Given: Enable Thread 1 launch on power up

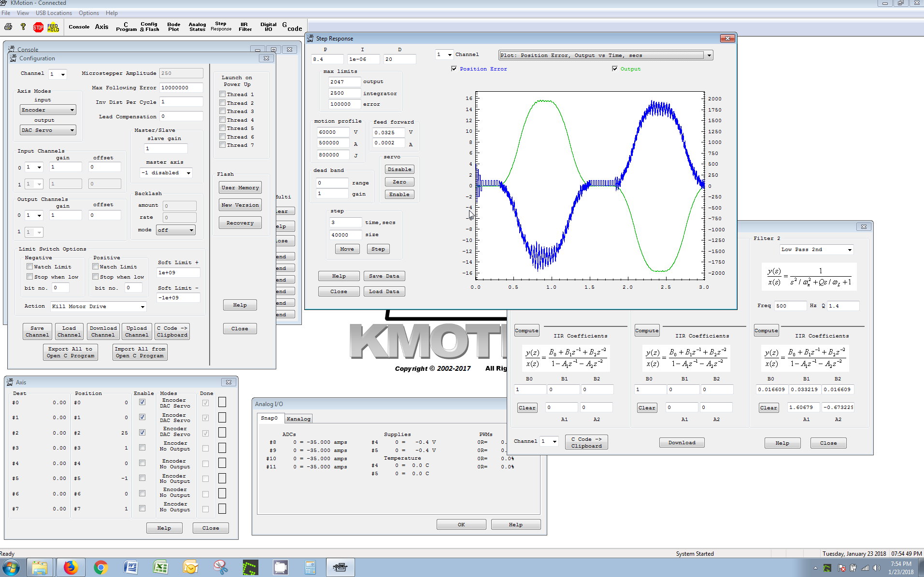Looking at the screenshot, I should click(223, 95).
